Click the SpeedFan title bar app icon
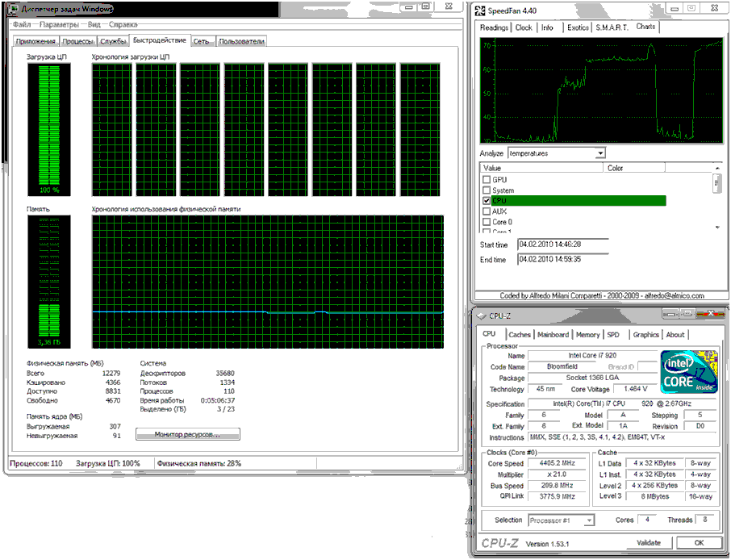Image resolution: width=731 pixels, height=560 pixels. 480,10
